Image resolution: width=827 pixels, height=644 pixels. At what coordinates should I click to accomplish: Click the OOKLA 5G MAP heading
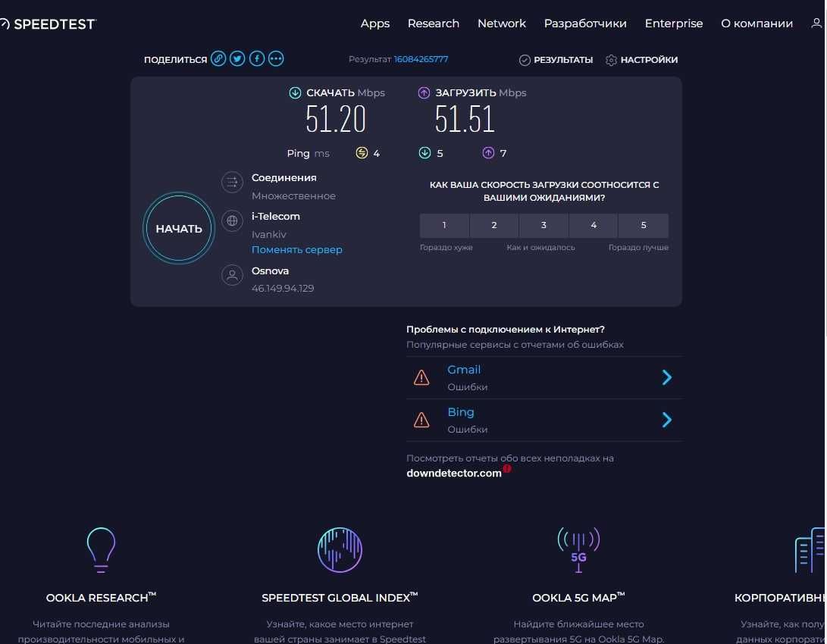(578, 598)
